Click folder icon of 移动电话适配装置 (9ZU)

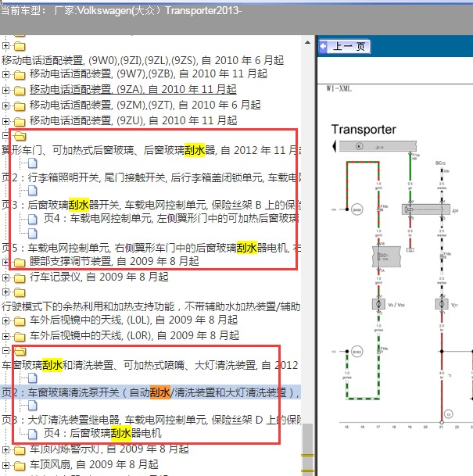(x=20, y=122)
